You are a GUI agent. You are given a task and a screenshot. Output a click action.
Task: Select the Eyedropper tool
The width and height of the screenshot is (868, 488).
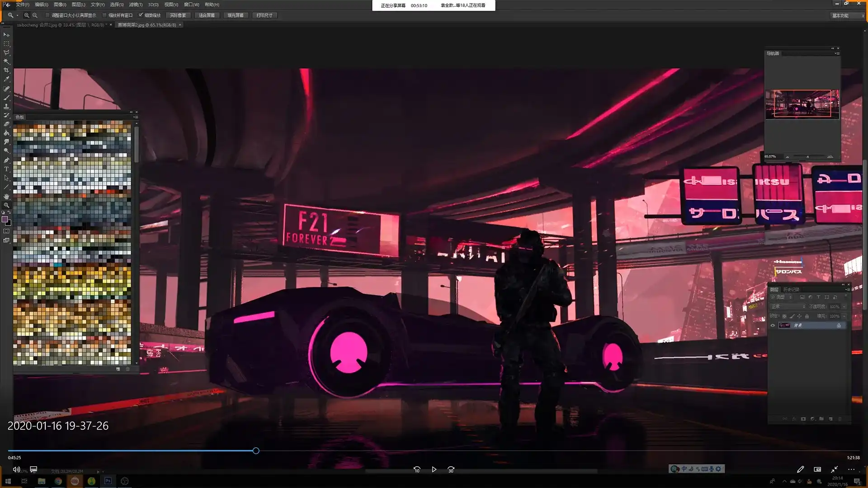(6, 80)
